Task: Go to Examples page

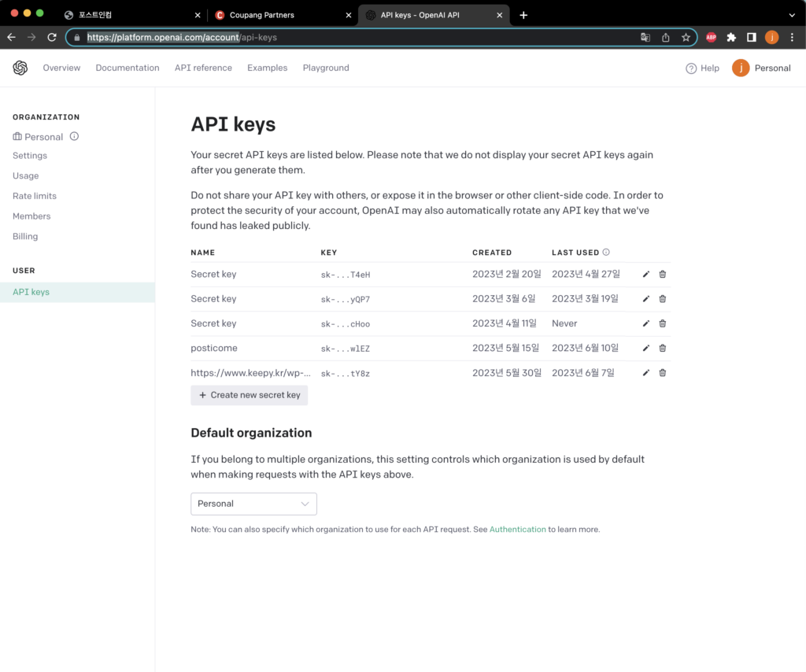Action: 268,68
